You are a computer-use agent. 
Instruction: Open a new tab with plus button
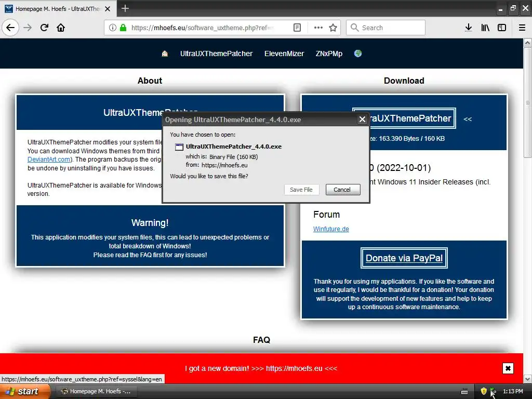pos(125,8)
